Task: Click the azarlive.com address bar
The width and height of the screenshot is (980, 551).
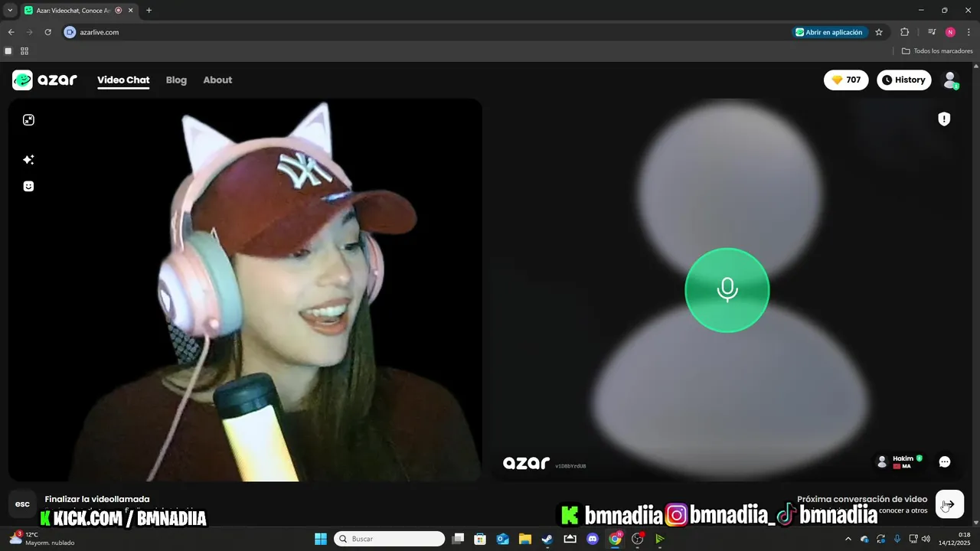Action: [429, 32]
